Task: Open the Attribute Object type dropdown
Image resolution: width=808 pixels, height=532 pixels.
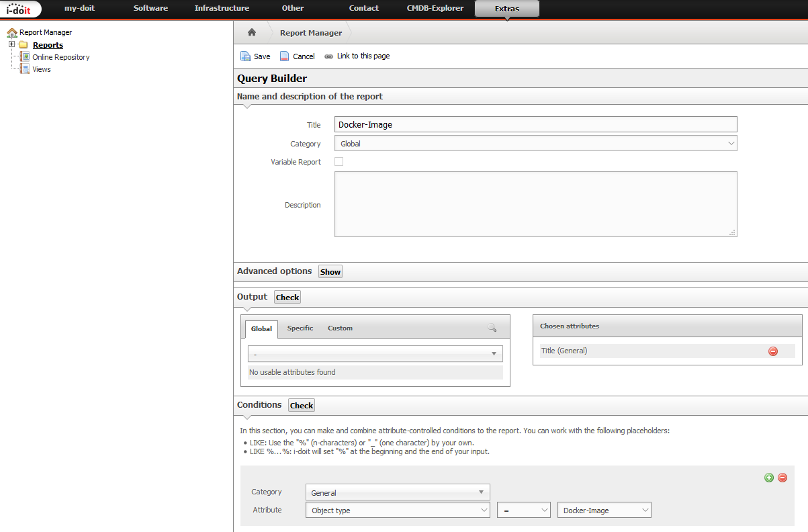Action: tap(398, 511)
